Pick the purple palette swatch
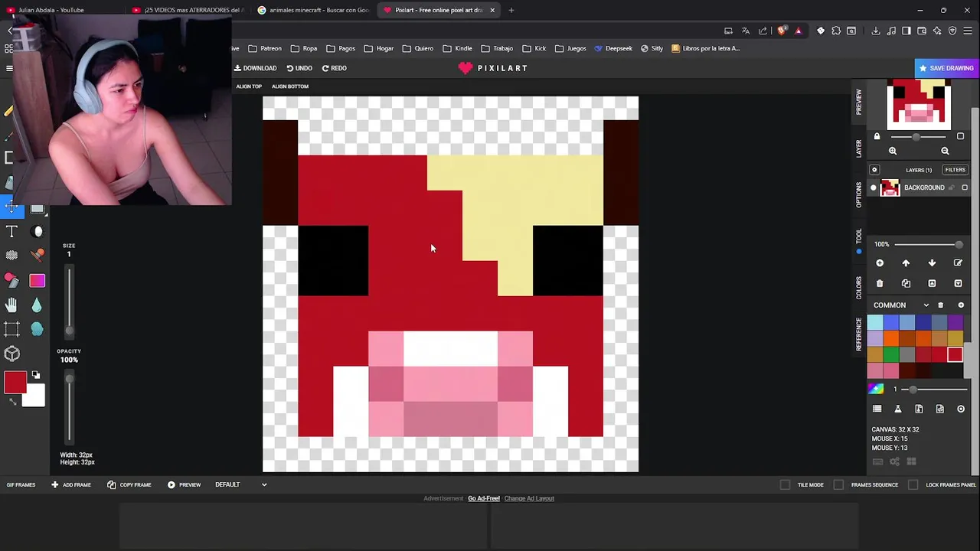The width and height of the screenshot is (980, 551). click(955, 323)
